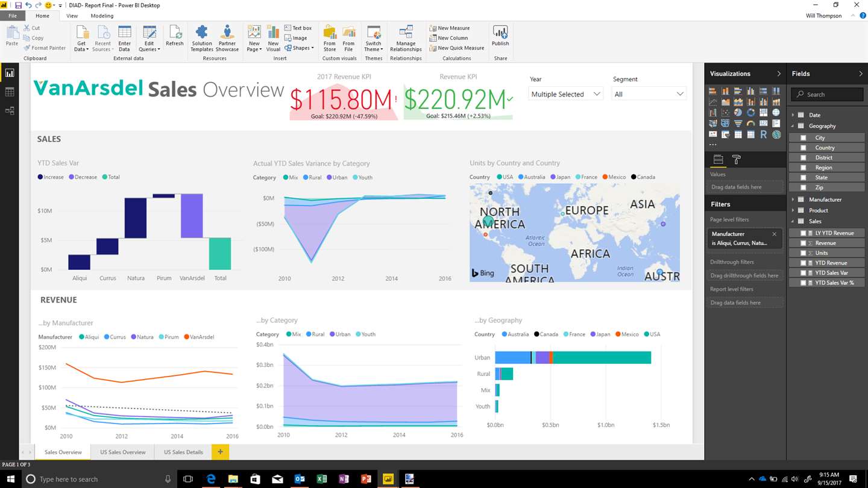Viewport: 868px width, 488px height.
Task: Open the US Sales Details page tab
Action: (x=183, y=452)
